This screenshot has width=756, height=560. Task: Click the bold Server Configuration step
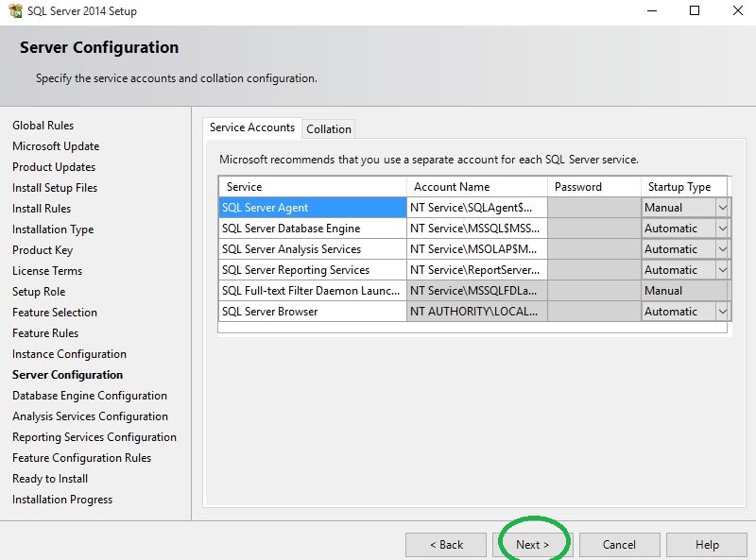pos(67,375)
